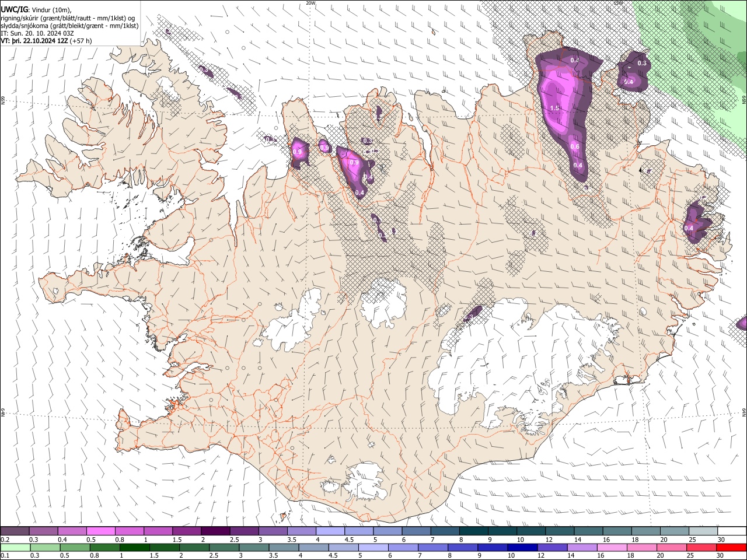Viewport: 747px width, 560px height.
Task: Click the 0.6 value in the northeast snow band
Action: pos(574,146)
